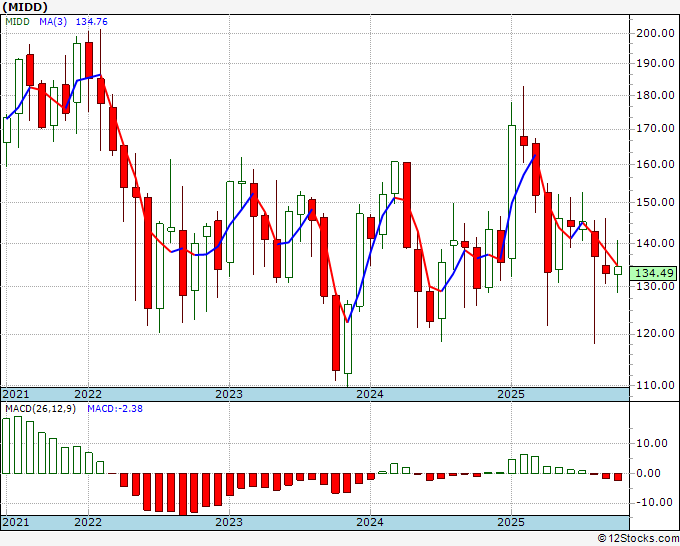Click 2024 on the MACD timeline
The width and height of the screenshot is (680, 546).
point(370,522)
